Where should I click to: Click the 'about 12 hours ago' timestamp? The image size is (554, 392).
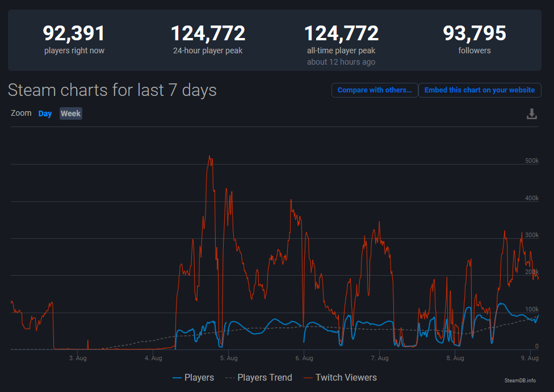click(x=341, y=62)
